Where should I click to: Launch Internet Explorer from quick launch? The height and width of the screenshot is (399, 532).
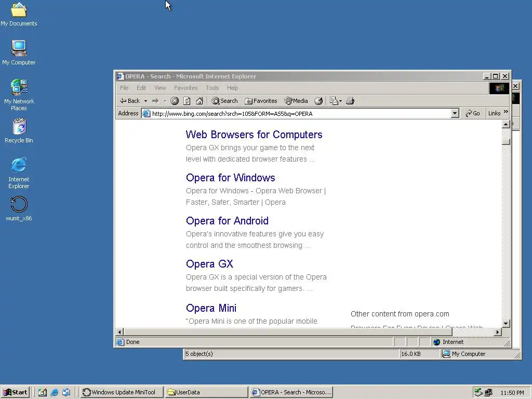click(54, 392)
